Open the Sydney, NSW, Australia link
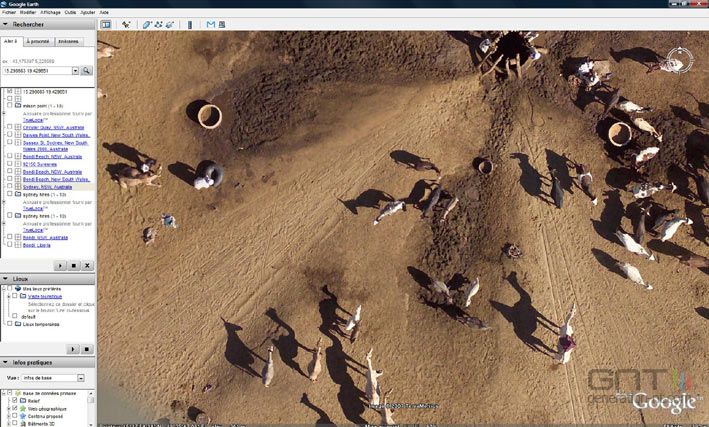This screenshot has width=709, height=427. pyautogui.click(x=47, y=187)
